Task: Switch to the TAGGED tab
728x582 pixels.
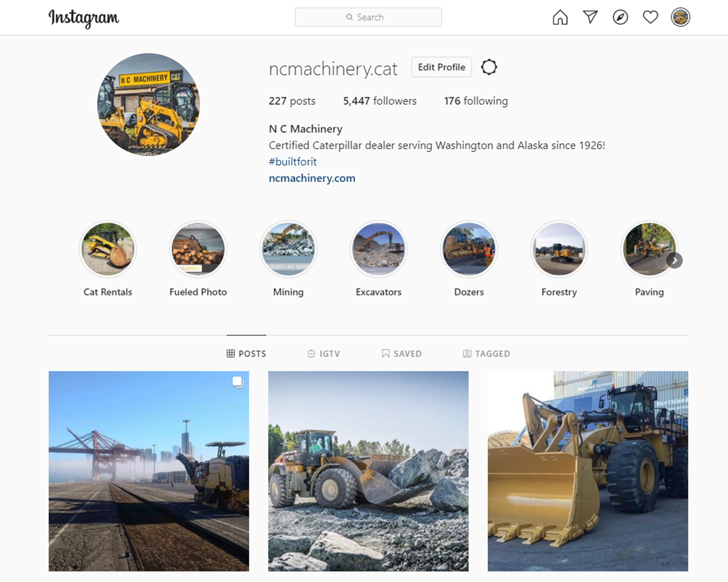Action: [486, 354]
